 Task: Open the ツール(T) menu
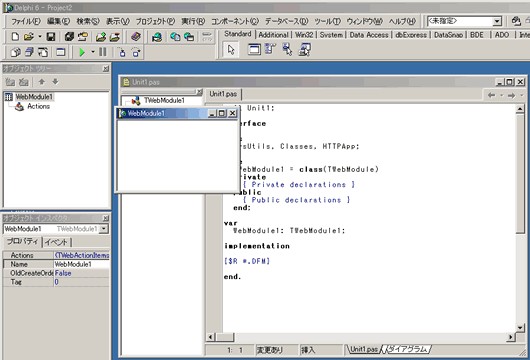pyautogui.click(x=327, y=22)
